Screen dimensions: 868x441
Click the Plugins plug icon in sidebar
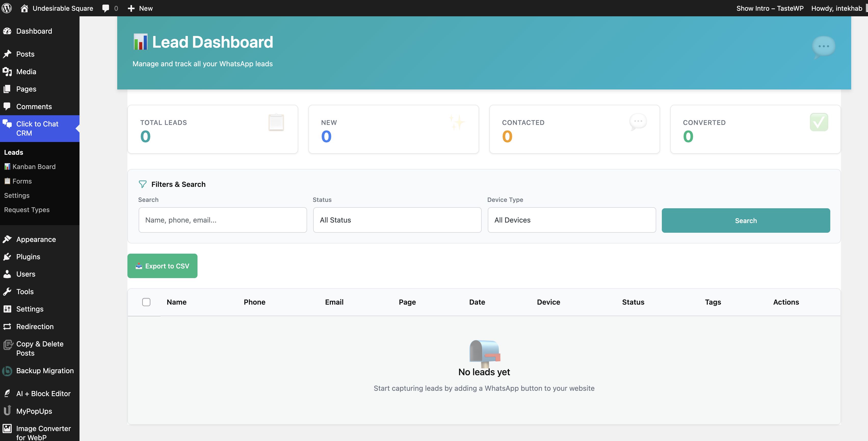[x=7, y=257]
